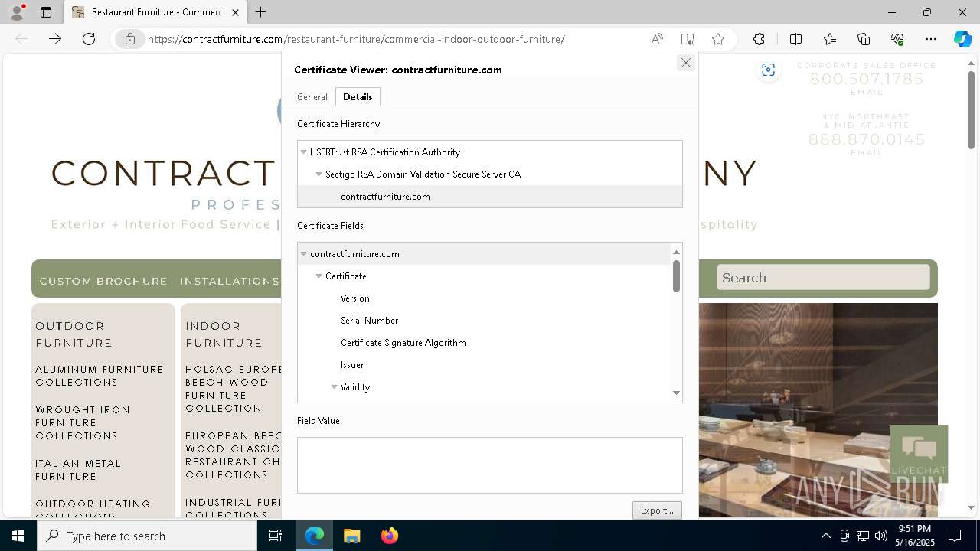Click the Read aloud icon
The width and height of the screenshot is (980, 551).
657,39
